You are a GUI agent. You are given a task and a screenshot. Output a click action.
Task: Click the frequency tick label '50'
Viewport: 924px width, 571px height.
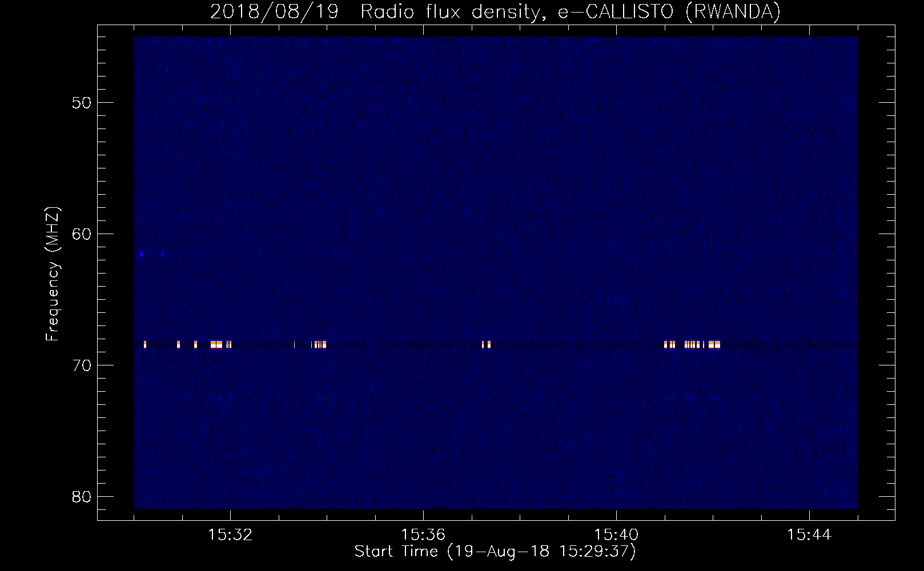[x=82, y=103]
